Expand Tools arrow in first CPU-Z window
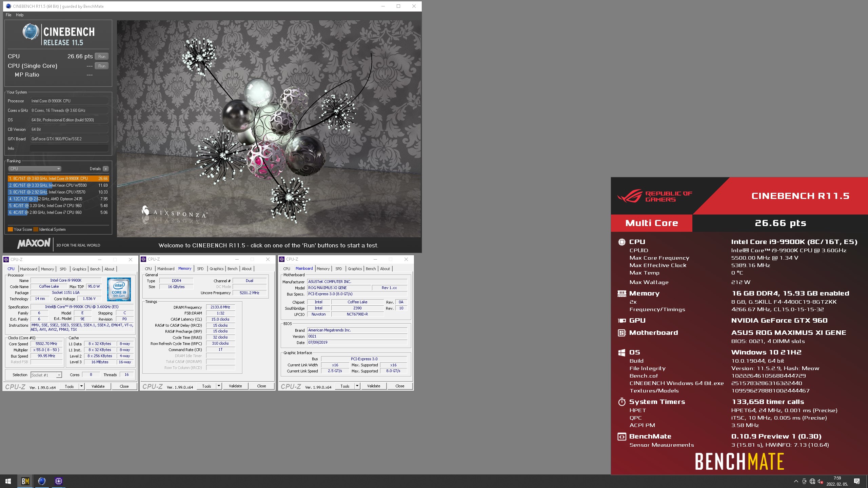Screen dimensions: 868x488 pos(82,386)
